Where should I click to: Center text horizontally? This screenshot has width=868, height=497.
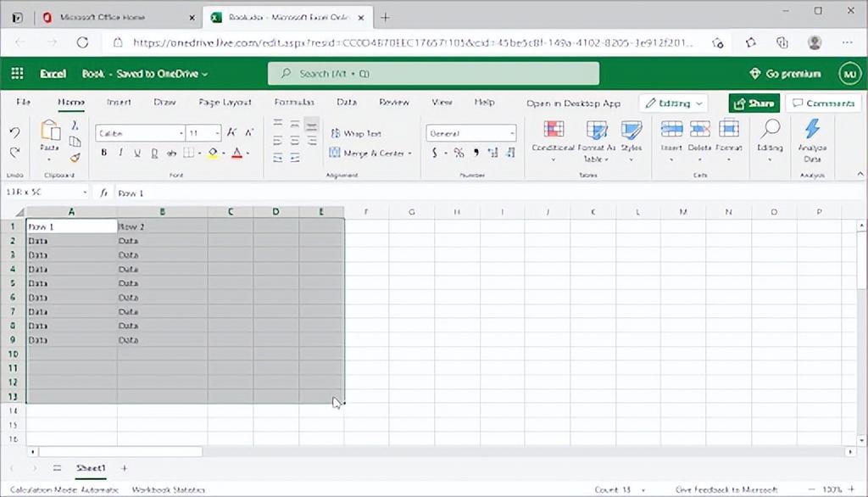295,141
